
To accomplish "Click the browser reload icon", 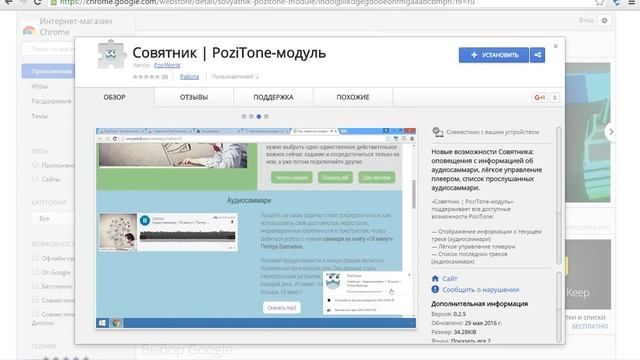I will pos(38,2).
